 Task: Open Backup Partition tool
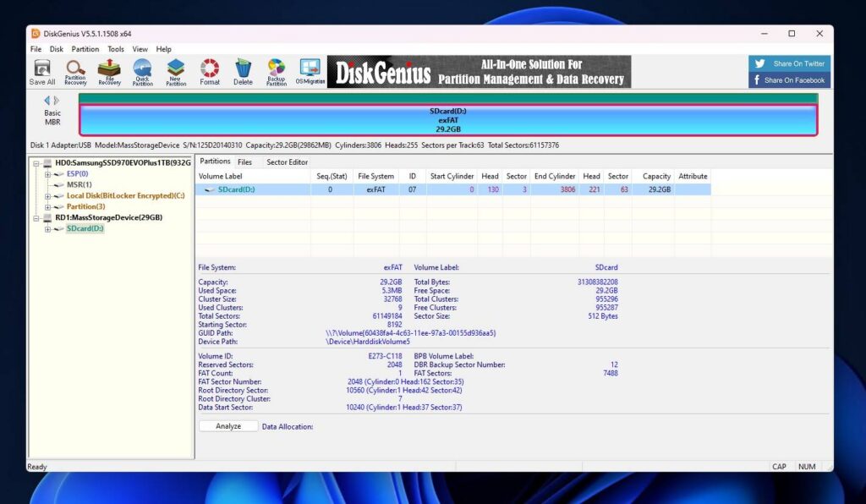(x=277, y=72)
